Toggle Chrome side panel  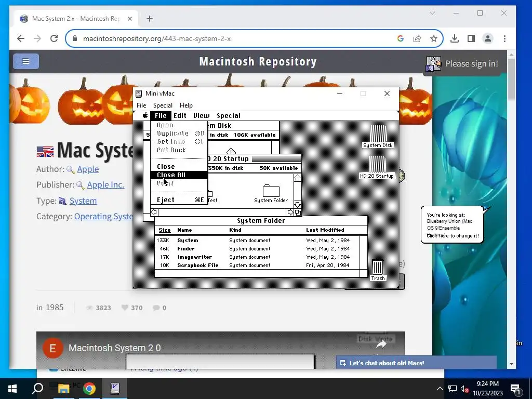pos(471,38)
